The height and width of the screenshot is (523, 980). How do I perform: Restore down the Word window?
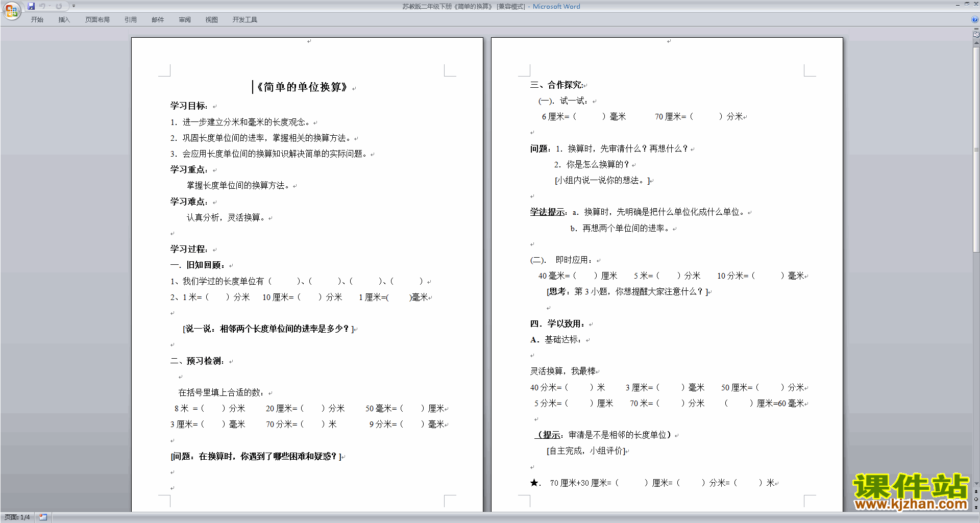(967, 5)
